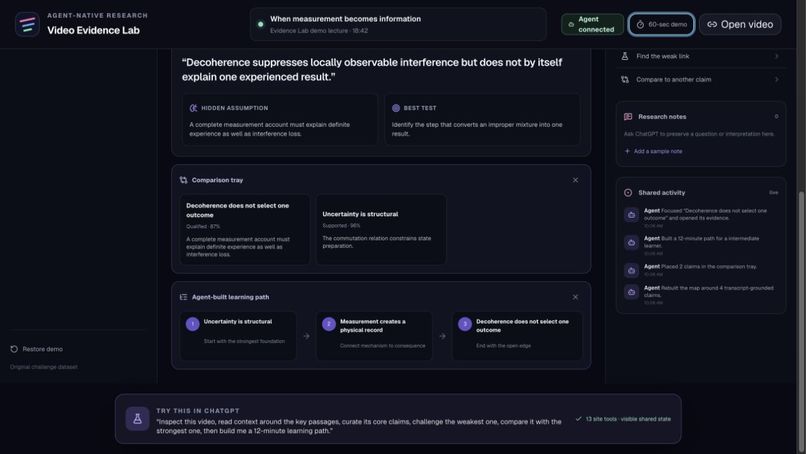Click the Research notes heading
The width and height of the screenshot is (806, 454).
click(x=662, y=117)
